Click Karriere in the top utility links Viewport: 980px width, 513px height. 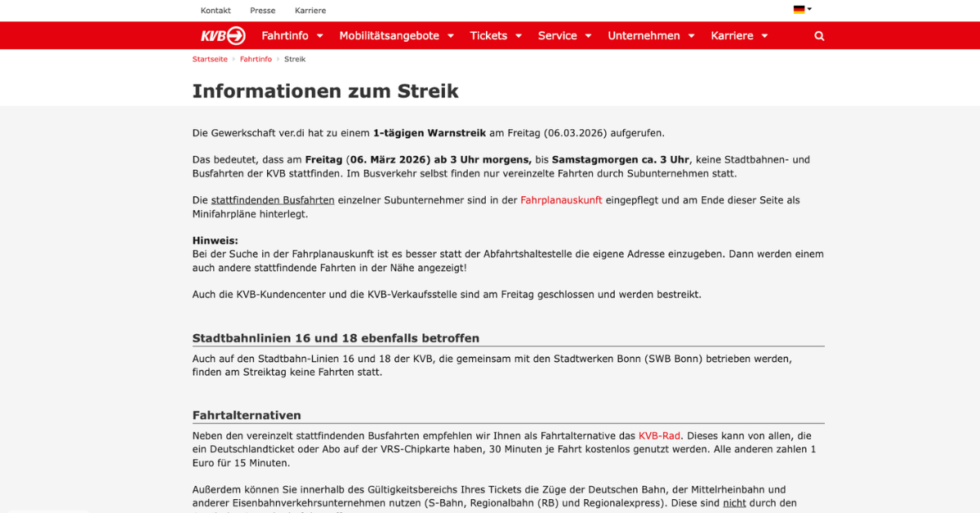click(x=310, y=11)
